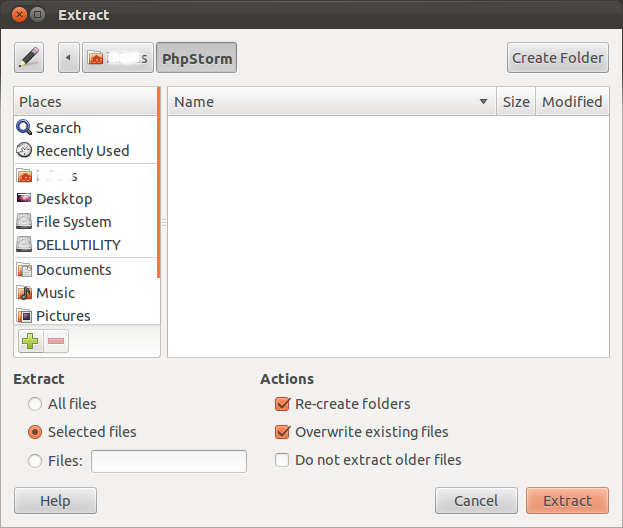Click the Pictures folder icon
Image resolution: width=623 pixels, height=528 pixels.
tap(24, 316)
